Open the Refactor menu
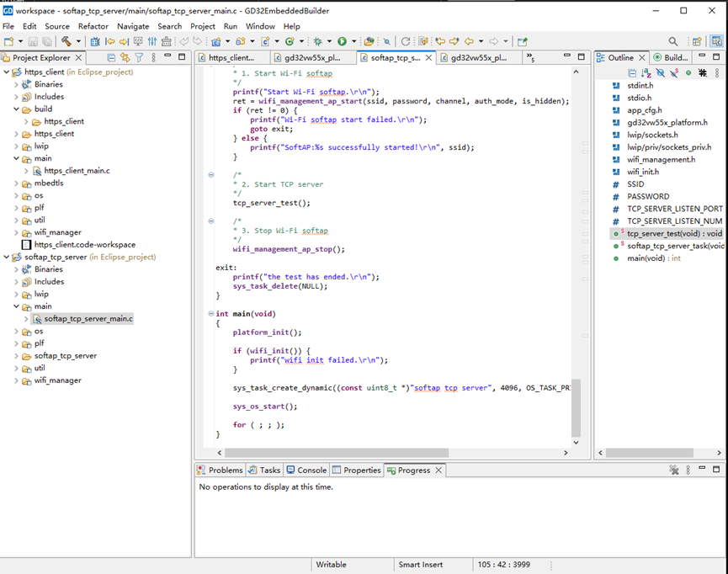Image resolution: width=728 pixels, height=574 pixels. (93, 26)
